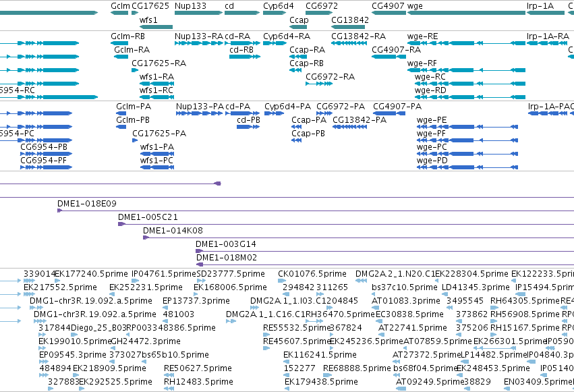Click the wge-RC transcript label
Screen dimensions: 574x392
coord(430,77)
